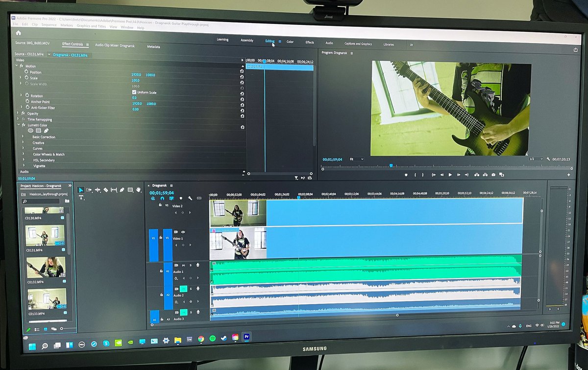Switch to the Assembly workspace
The width and height of the screenshot is (588, 370).
[x=247, y=40]
